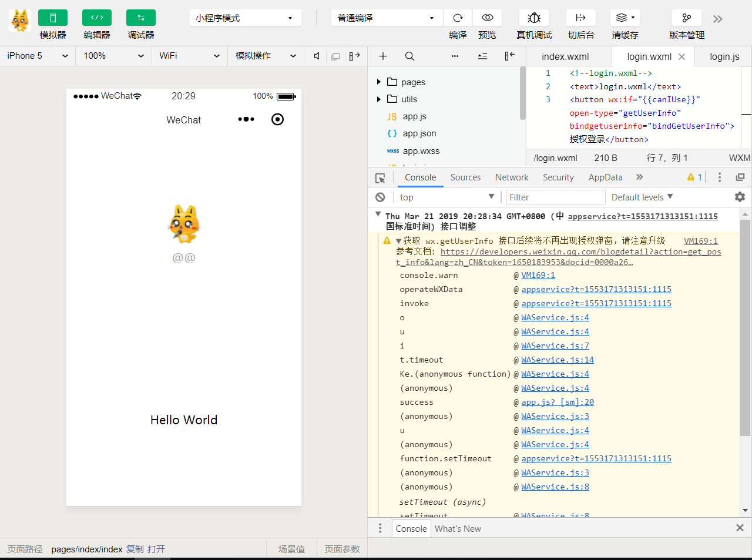Undock devtools into separate window icon
The height and width of the screenshot is (560, 752).
[740, 177]
